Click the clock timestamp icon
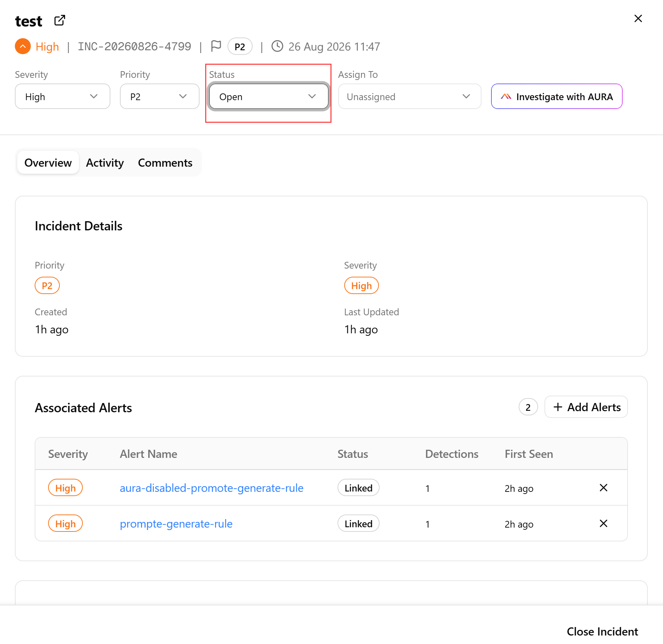This screenshot has height=644, width=663. 277,46
